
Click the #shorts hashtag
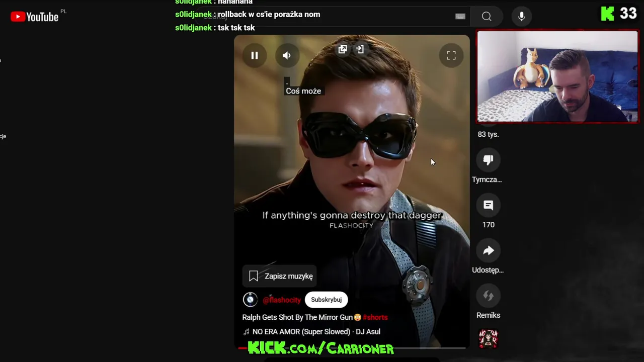pyautogui.click(x=375, y=317)
